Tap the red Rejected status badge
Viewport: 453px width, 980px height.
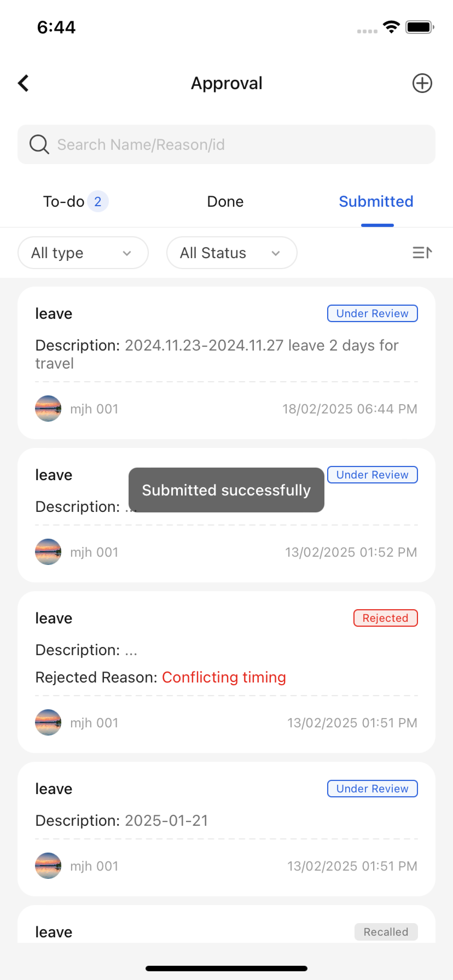385,618
